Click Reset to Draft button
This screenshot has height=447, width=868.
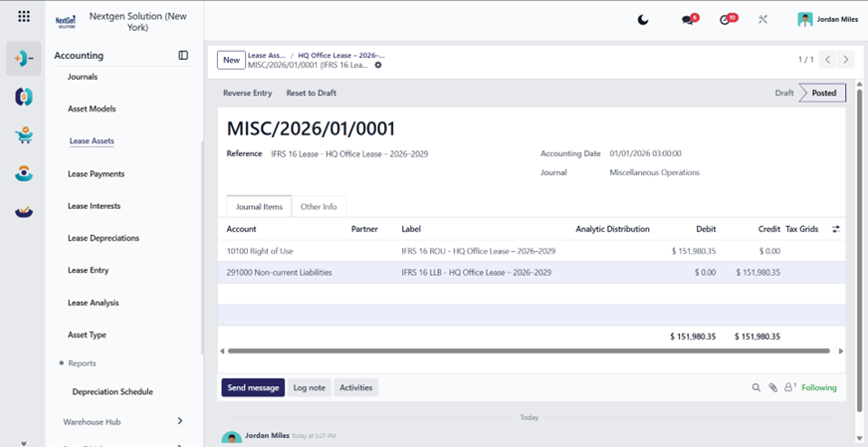(x=312, y=93)
